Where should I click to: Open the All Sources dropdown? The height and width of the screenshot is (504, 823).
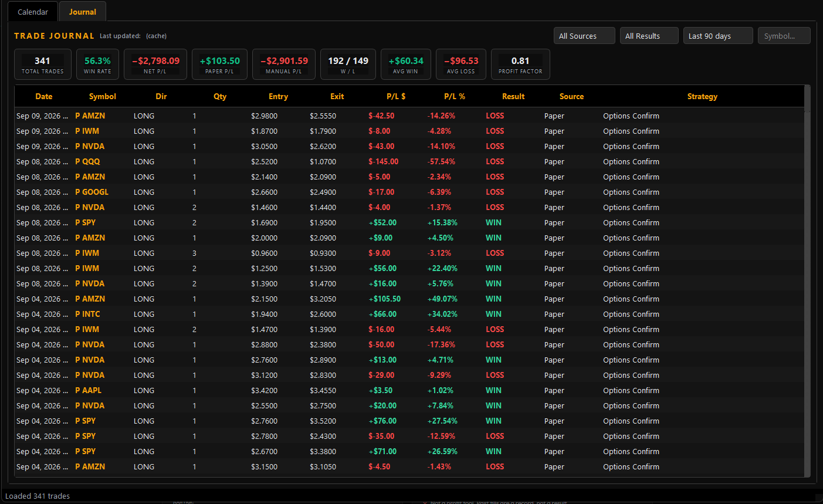point(584,36)
